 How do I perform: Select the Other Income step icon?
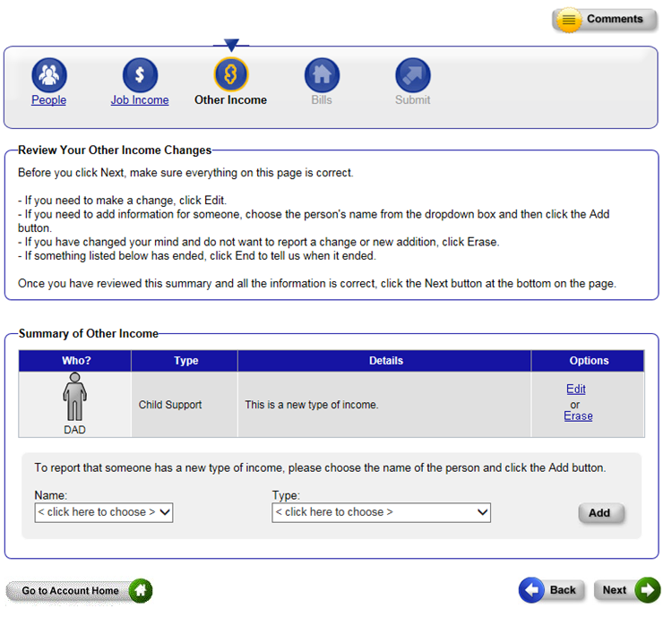point(231,75)
